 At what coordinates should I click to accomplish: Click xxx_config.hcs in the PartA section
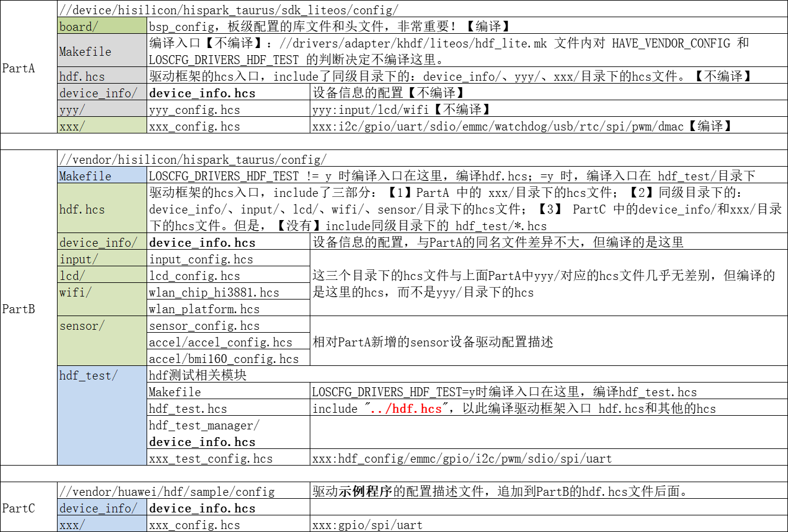coord(228,125)
